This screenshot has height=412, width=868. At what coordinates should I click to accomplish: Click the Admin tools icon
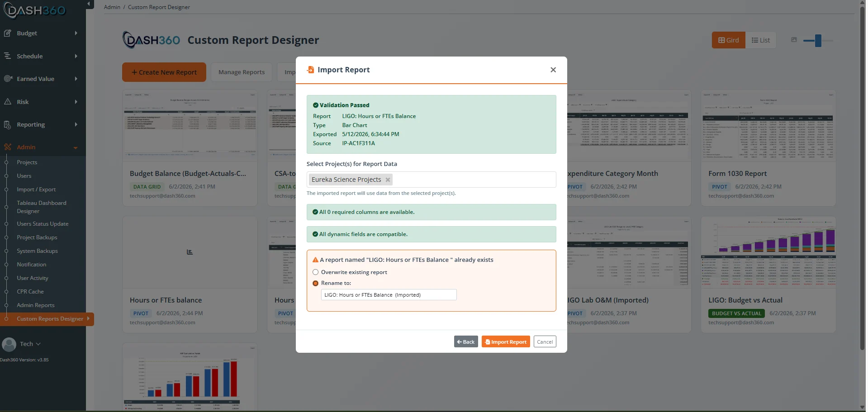(x=7, y=147)
